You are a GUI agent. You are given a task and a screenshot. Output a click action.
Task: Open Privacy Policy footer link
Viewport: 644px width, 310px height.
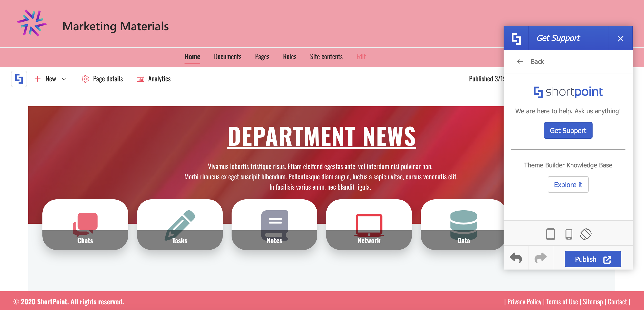524,302
